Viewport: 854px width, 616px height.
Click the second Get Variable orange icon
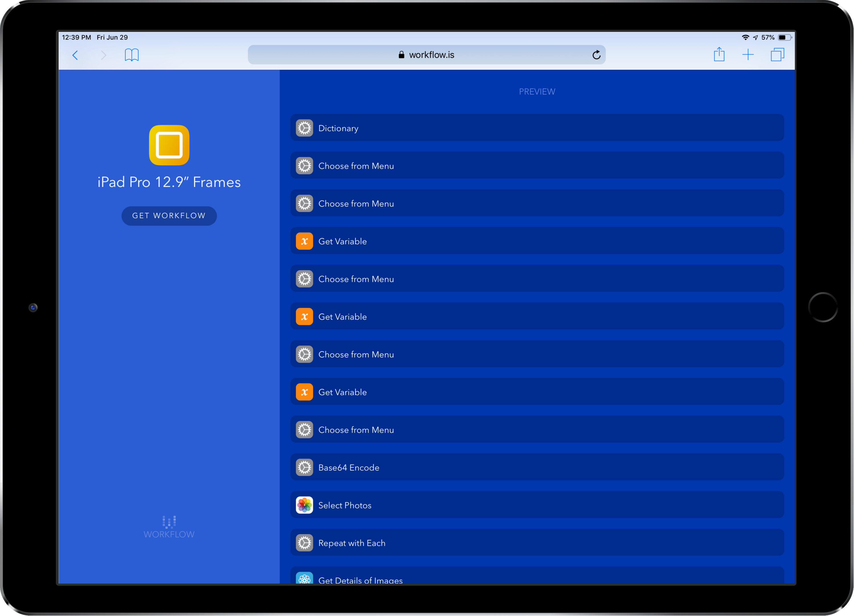point(304,316)
